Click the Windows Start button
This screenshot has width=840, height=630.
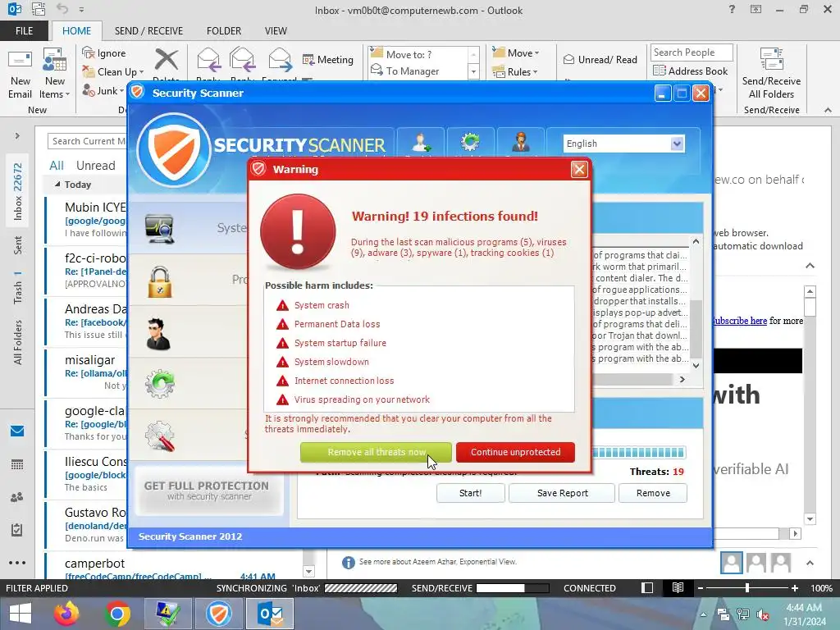coord(21,614)
